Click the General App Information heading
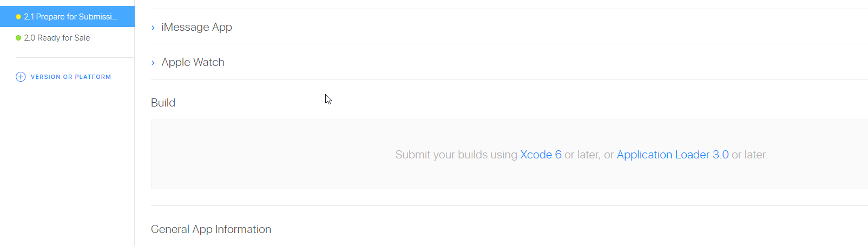 [x=211, y=229]
